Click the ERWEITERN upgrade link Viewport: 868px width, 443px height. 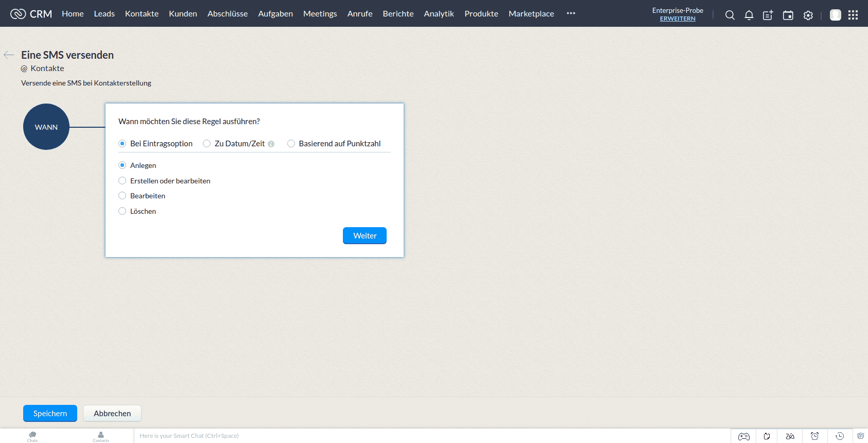click(678, 19)
